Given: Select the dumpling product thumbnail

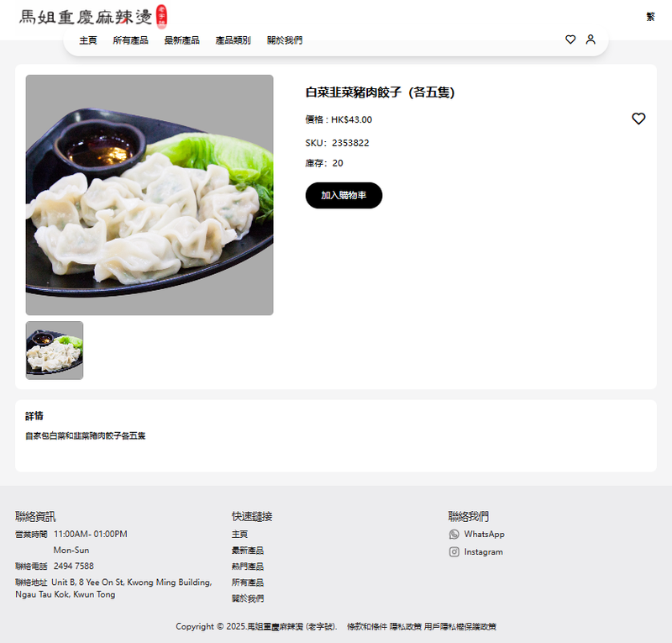Looking at the screenshot, I should click(55, 350).
